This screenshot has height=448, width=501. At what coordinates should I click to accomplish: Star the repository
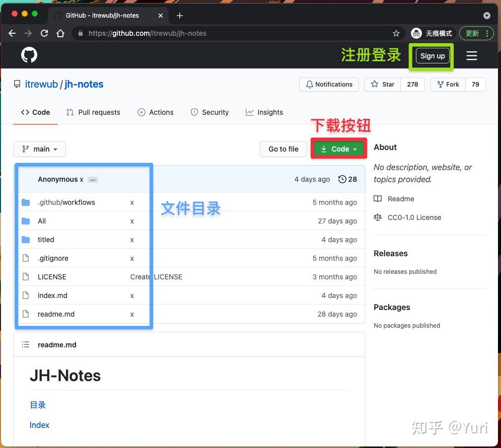(x=383, y=84)
